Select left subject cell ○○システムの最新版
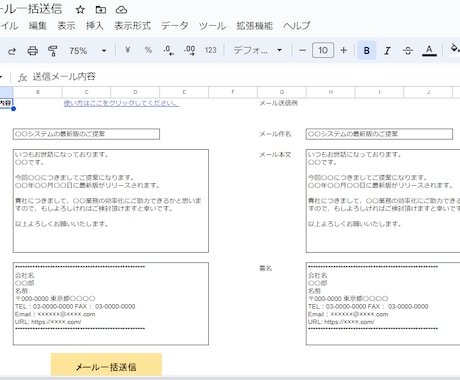 coord(86,134)
